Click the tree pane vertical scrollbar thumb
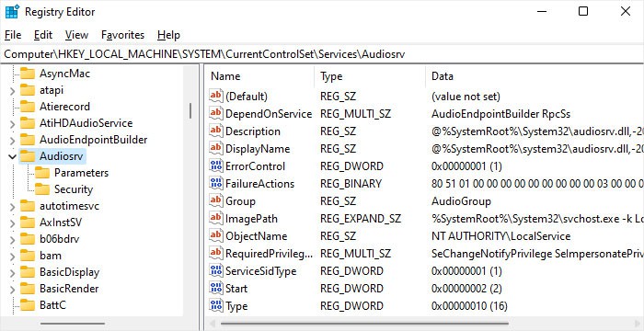 pos(190,110)
